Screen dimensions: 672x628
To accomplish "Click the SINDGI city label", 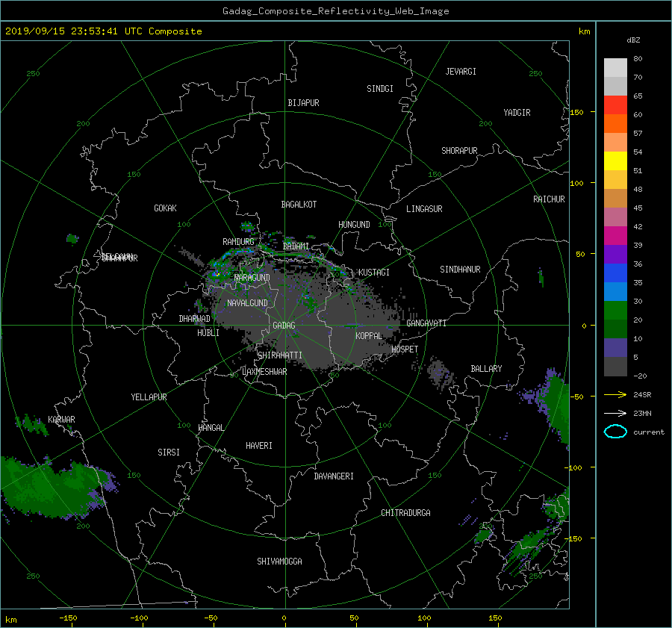I will click(x=380, y=89).
